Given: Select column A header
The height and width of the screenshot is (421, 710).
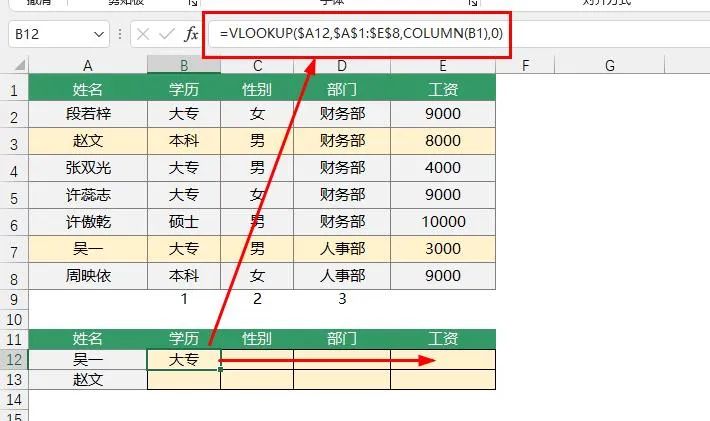Looking at the screenshot, I should pos(88,66).
